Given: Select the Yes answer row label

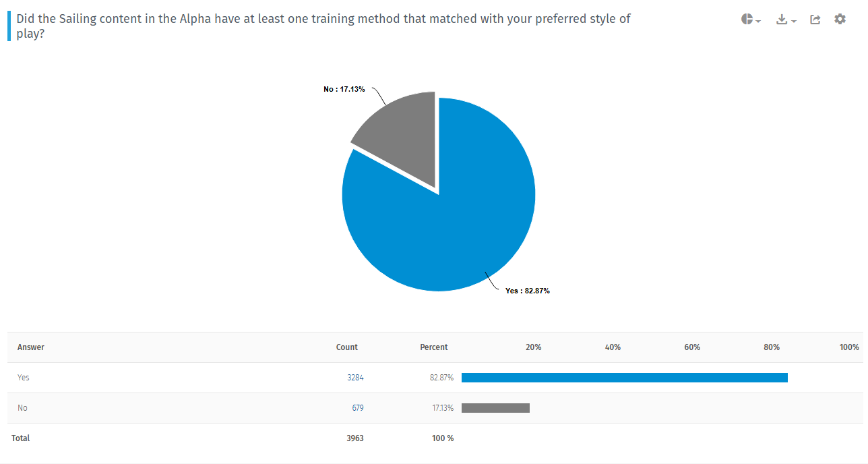Looking at the screenshot, I should 24,378.
